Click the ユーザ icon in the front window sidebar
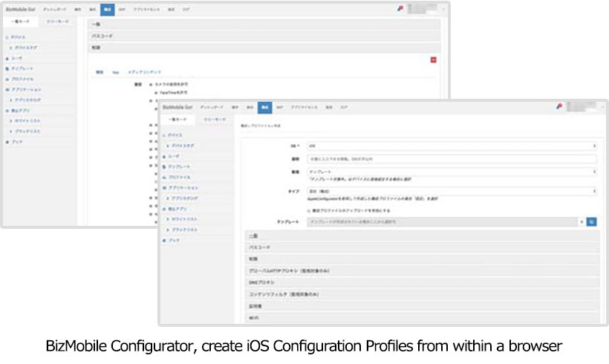 coord(164,156)
